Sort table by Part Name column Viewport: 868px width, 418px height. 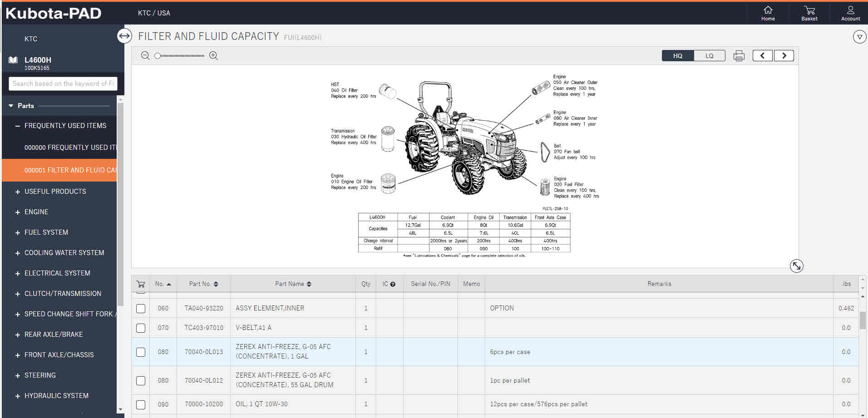click(x=293, y=284)
